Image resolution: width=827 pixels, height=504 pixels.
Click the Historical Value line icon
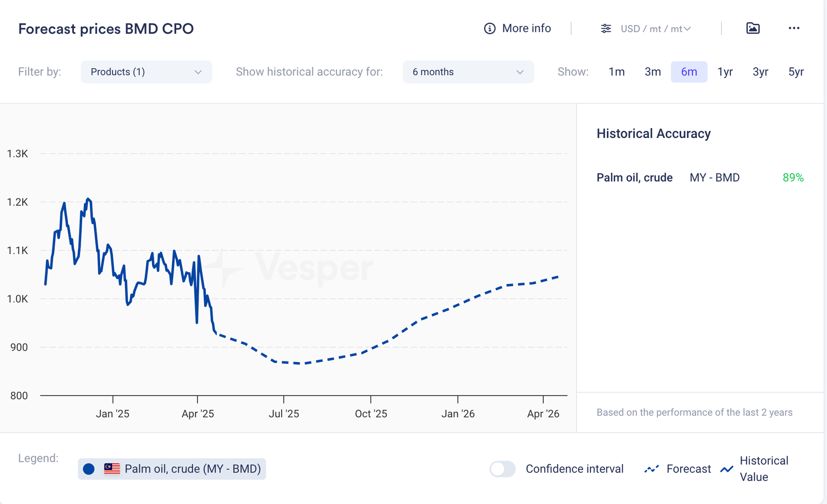click(727, 469)
